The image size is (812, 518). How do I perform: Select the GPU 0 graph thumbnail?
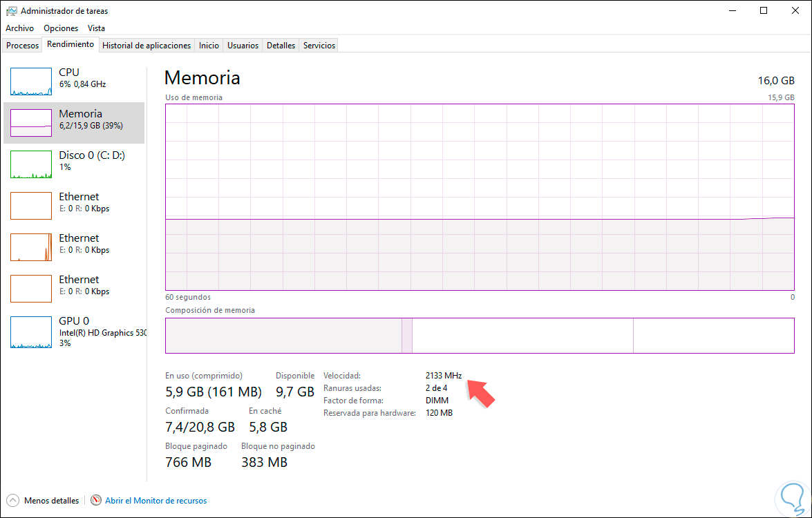(31, 332)
